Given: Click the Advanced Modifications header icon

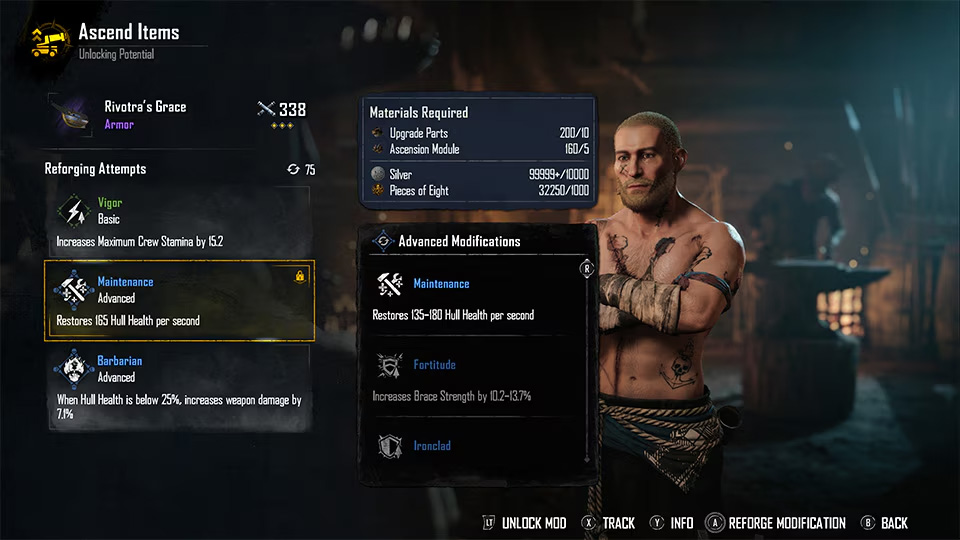Looking at the screenshot, I should 383,241.
